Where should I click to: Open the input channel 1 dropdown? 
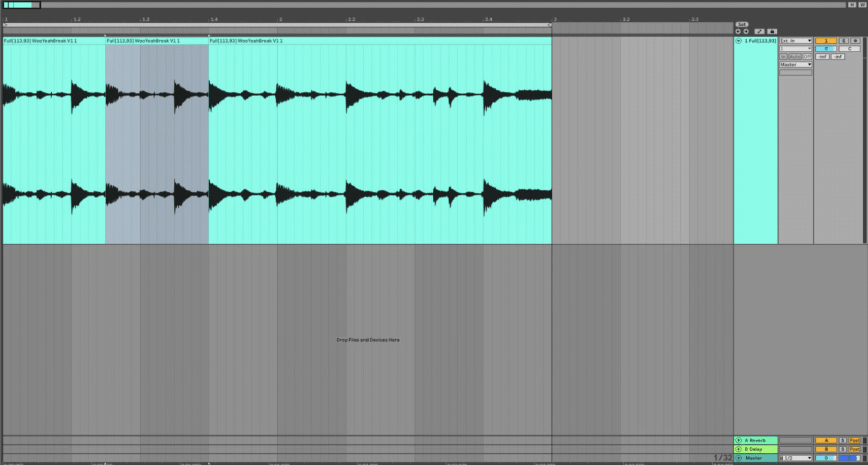(796, 48)
